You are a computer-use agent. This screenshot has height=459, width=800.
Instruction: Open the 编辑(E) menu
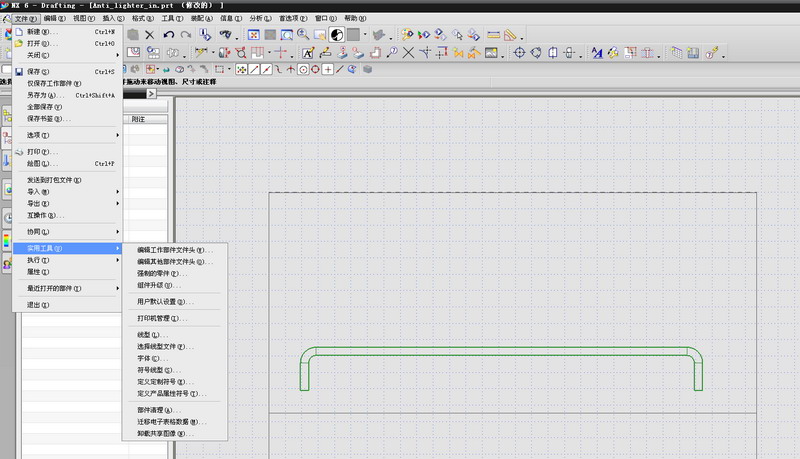(x=55, y=18)
